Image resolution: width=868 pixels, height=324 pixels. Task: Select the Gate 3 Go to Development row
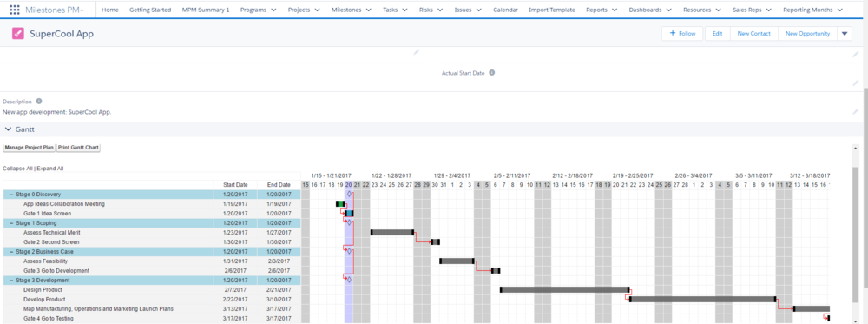click(x=151, y=271)
